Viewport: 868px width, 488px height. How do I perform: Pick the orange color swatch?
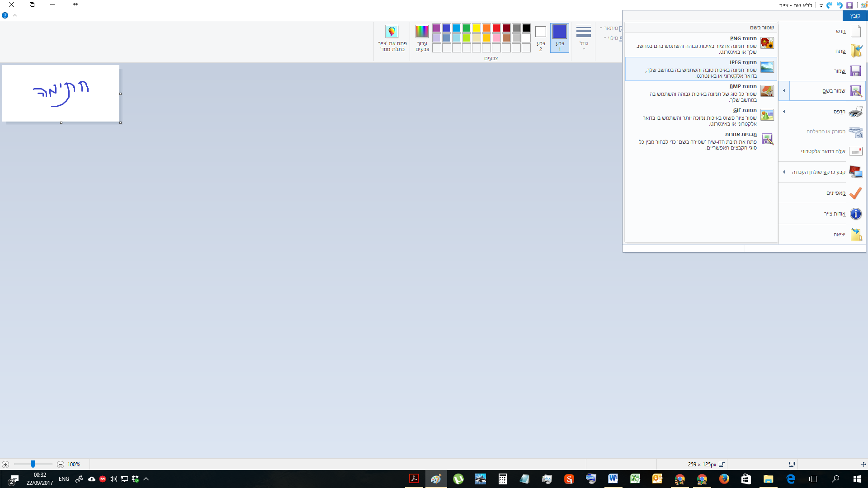(486, 28)
